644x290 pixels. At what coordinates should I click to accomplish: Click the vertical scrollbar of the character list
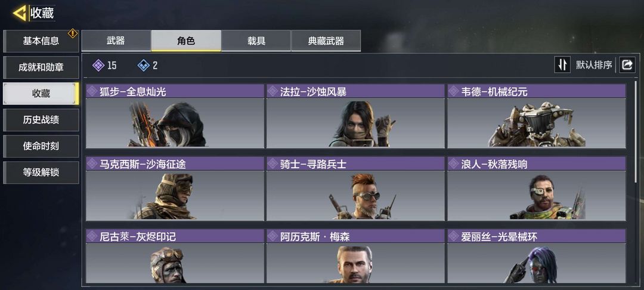tap(636, 131)
